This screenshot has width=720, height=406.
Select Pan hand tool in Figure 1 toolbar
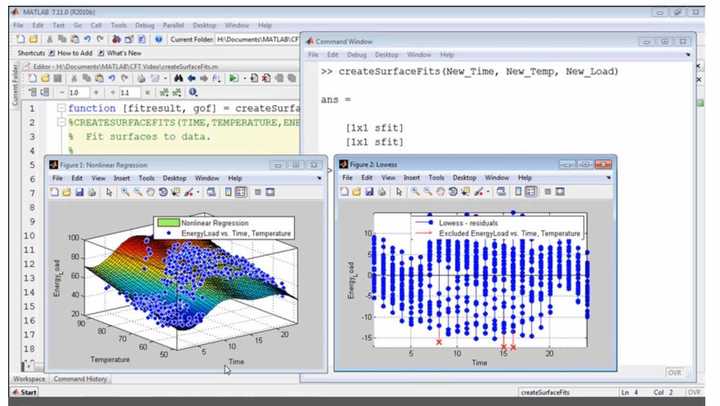pyautogui.click(x=150, y=192)
